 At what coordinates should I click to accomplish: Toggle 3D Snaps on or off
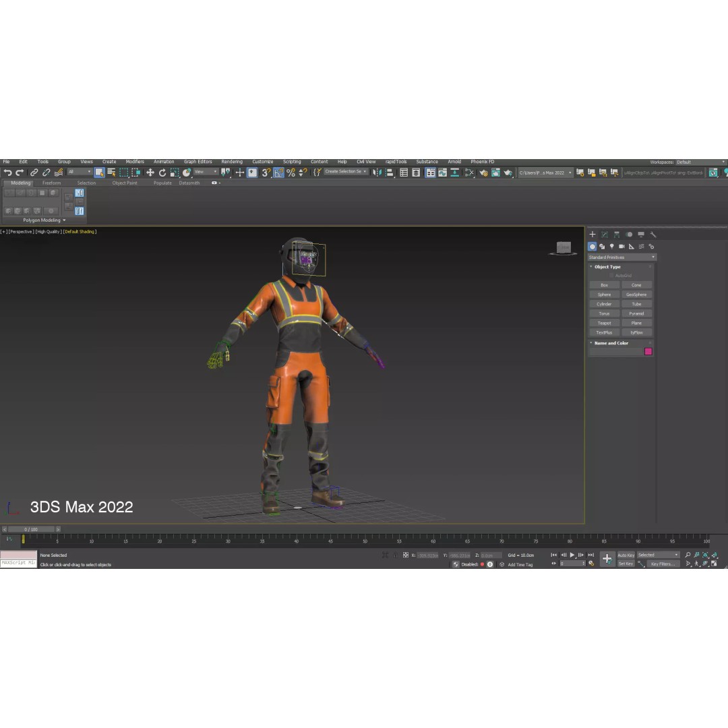(266, 173)
